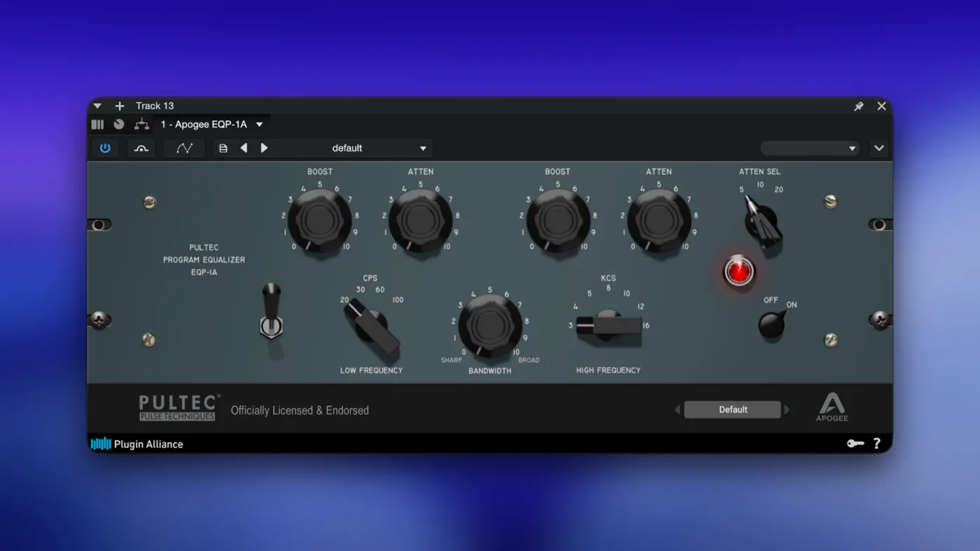980x551 pixels.
Task: Open help with the question mark icon
Action: tap(876, 444)
